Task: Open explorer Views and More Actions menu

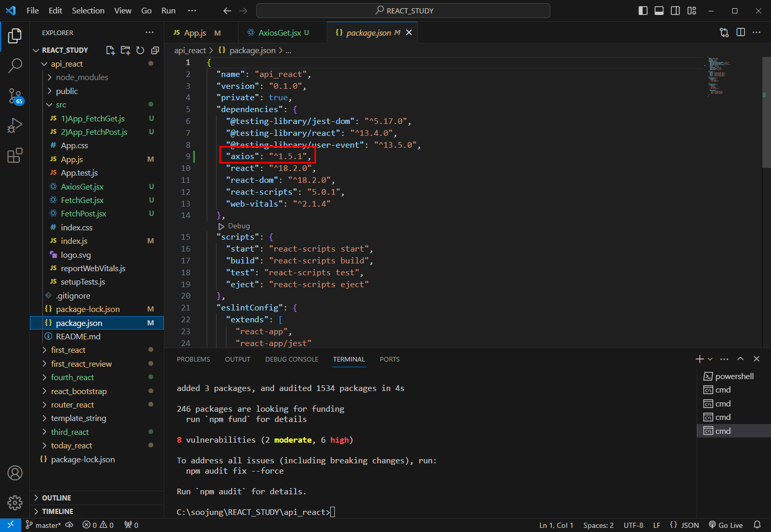Action: click(149, 33)
